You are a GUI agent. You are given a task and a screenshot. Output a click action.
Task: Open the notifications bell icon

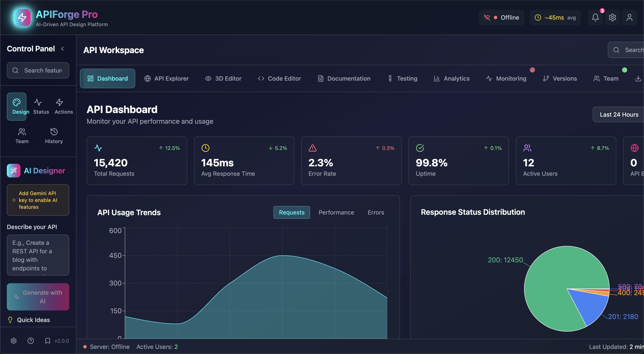[x=595, y=17]
